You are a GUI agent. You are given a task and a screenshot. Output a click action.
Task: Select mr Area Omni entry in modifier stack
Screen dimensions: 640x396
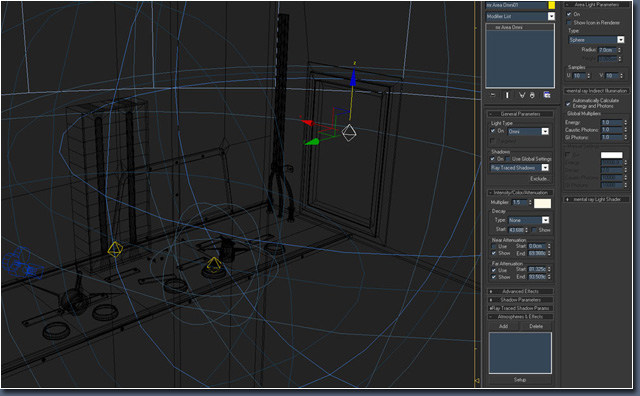(x=520, y=27)
